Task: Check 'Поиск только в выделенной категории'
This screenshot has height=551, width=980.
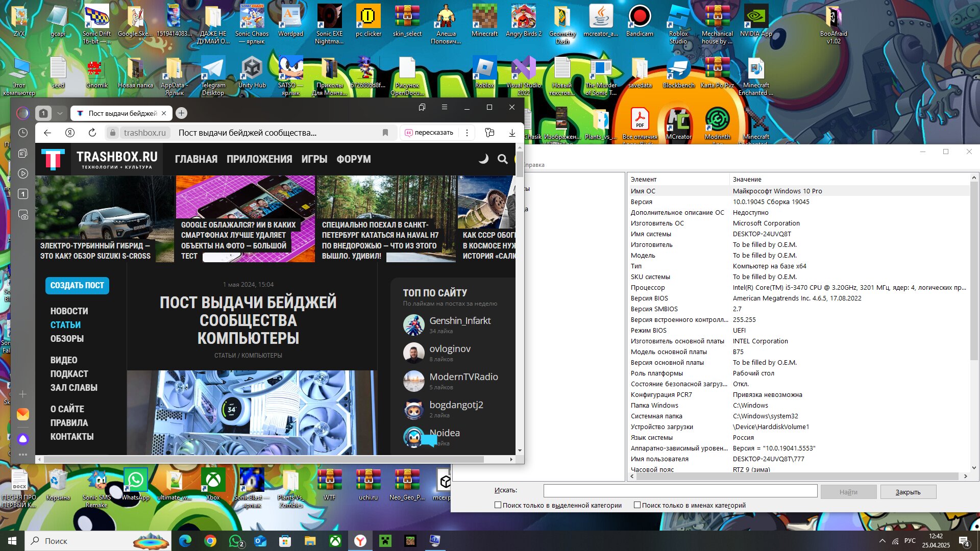Action: tap(498, 505)
